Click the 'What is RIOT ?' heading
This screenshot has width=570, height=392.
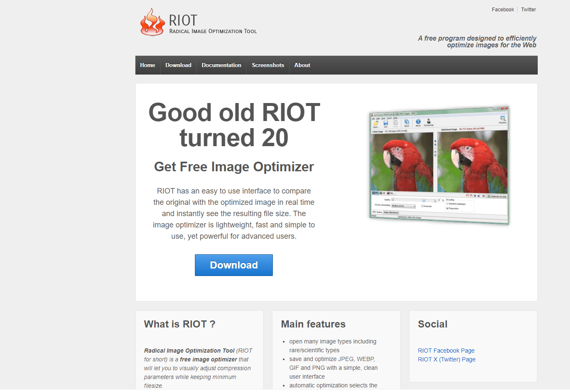click(179, 324)
